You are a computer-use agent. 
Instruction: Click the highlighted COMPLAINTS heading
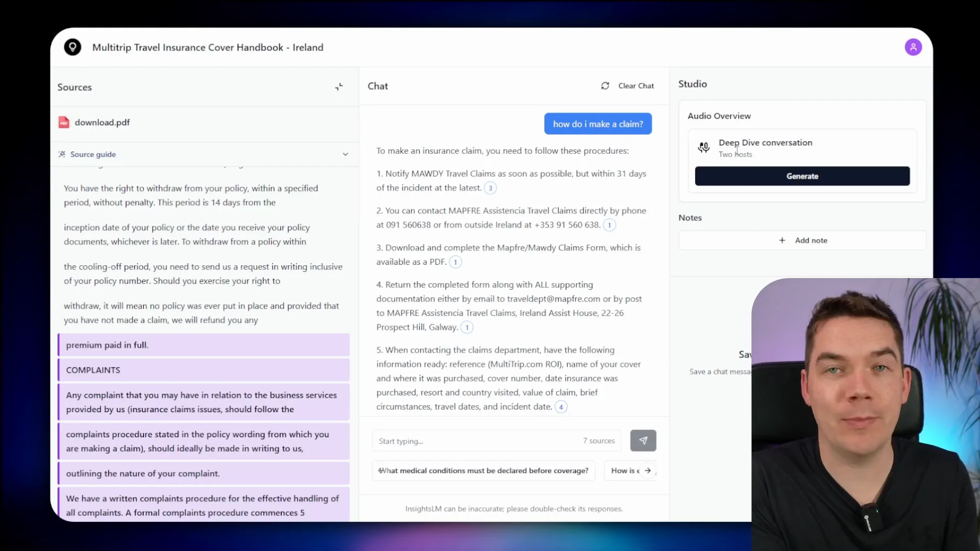(x=204, y=370)
